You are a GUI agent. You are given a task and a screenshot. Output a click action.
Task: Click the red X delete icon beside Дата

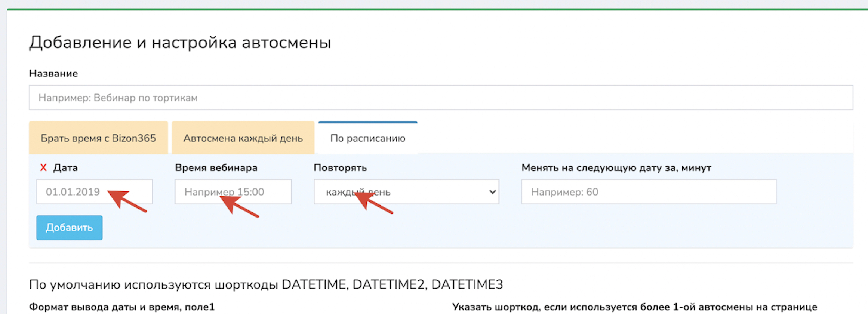click(x=43, y=167)
